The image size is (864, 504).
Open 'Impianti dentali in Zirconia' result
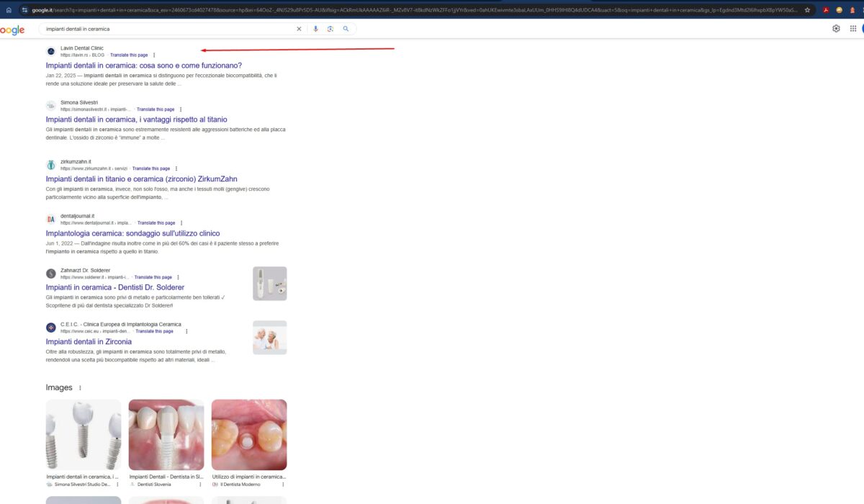89,341
